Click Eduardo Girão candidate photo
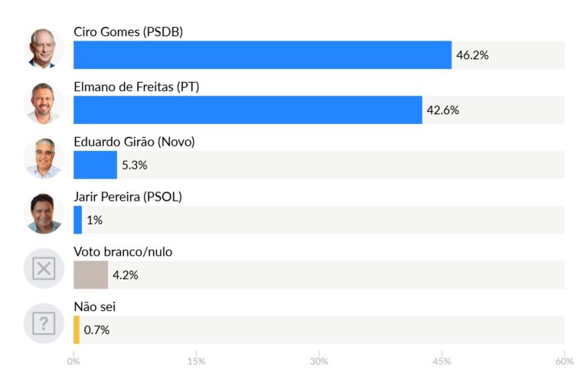The height and width of the screenshot is (386, 588). coord(44,159)
